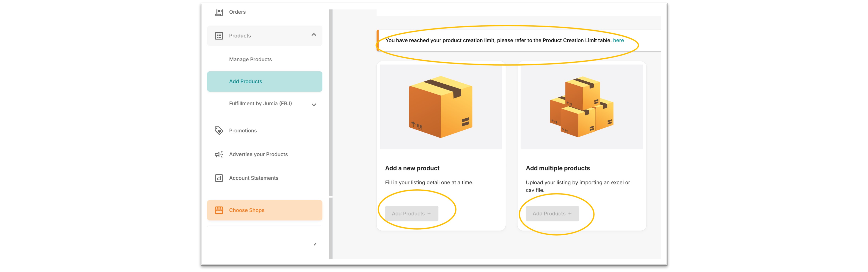This screenshot has height=272, width=868.
Task: Click 'Add a new product' heading
Action: [412, 168]
